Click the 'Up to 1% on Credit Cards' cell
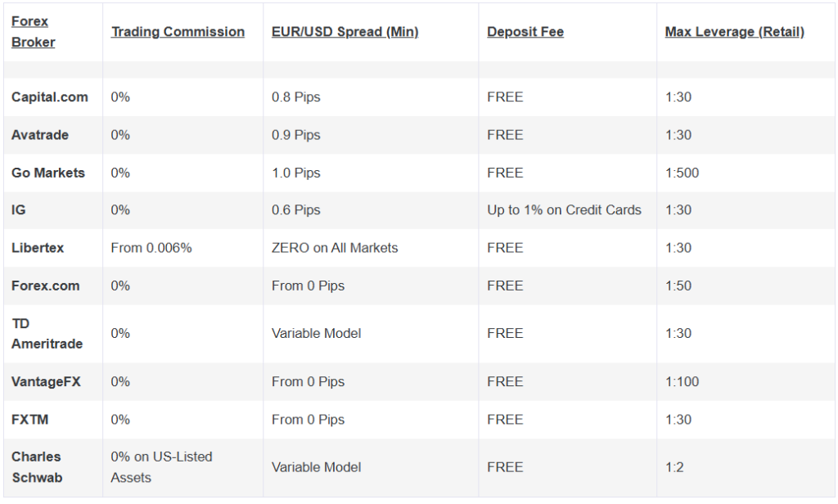Viewport: 838px width, 504px height. tap(564, 209)
